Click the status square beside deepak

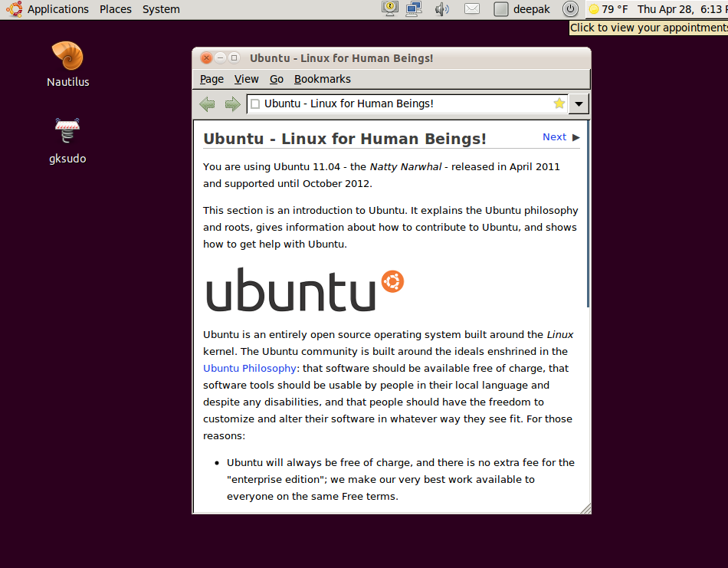[500, 9]
